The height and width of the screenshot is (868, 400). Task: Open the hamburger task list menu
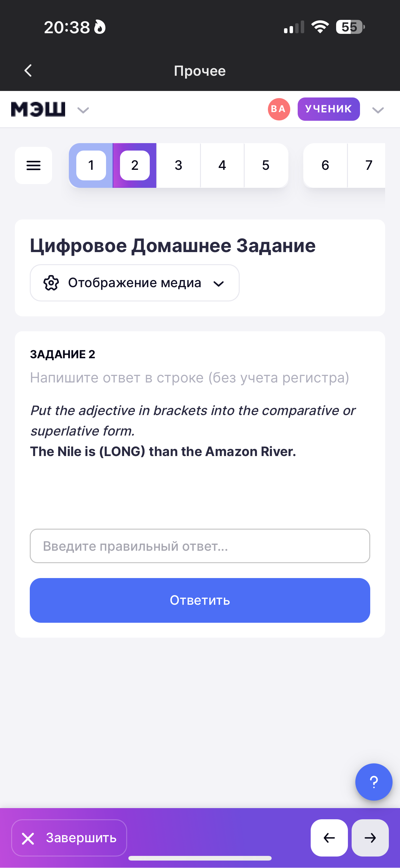click(x=33, y=165)
